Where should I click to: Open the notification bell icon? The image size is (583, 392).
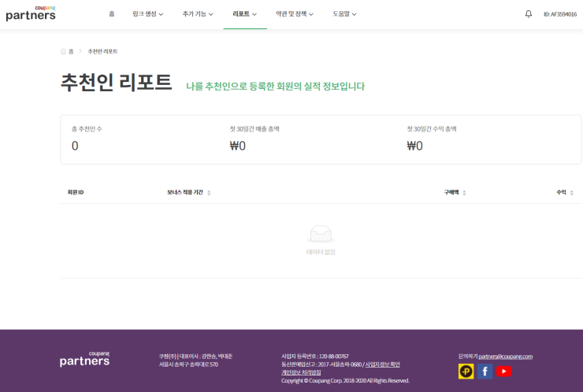pos(529,14)
